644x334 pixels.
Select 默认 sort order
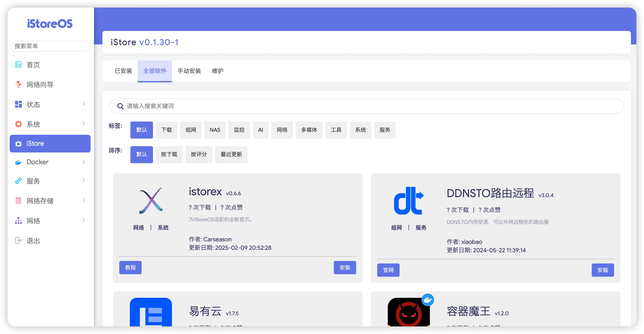click(141, 155)
